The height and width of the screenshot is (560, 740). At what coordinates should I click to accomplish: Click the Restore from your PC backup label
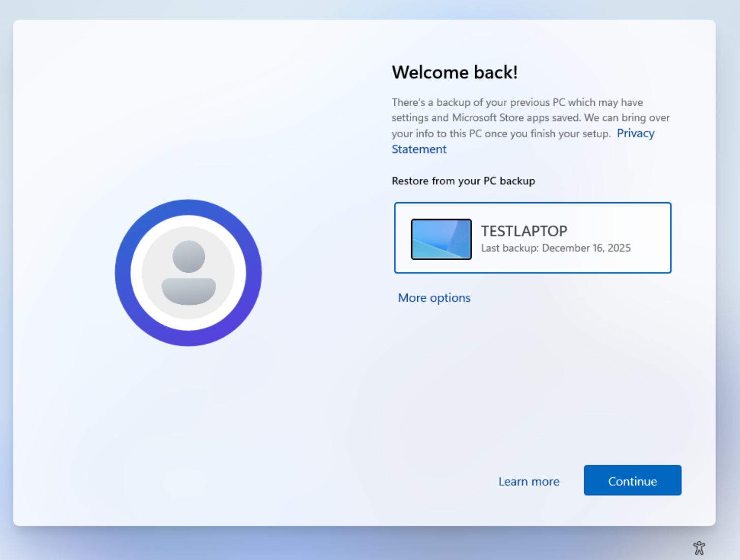463,181
